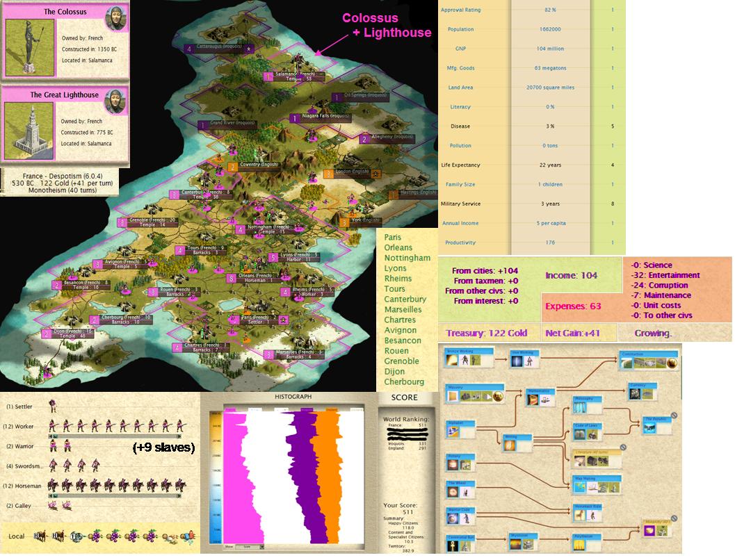Viewport: 751px width, 560px height.
Task: Click the SCORE heading
Action: coord(404,397)
